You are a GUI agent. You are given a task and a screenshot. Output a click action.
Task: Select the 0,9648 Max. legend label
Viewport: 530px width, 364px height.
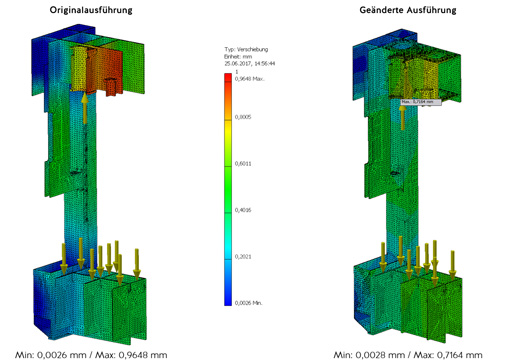coord(250,79)
